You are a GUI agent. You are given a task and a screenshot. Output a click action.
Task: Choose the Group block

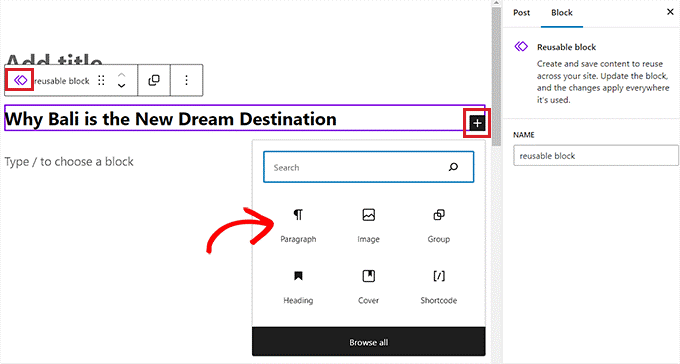point(439,225)
